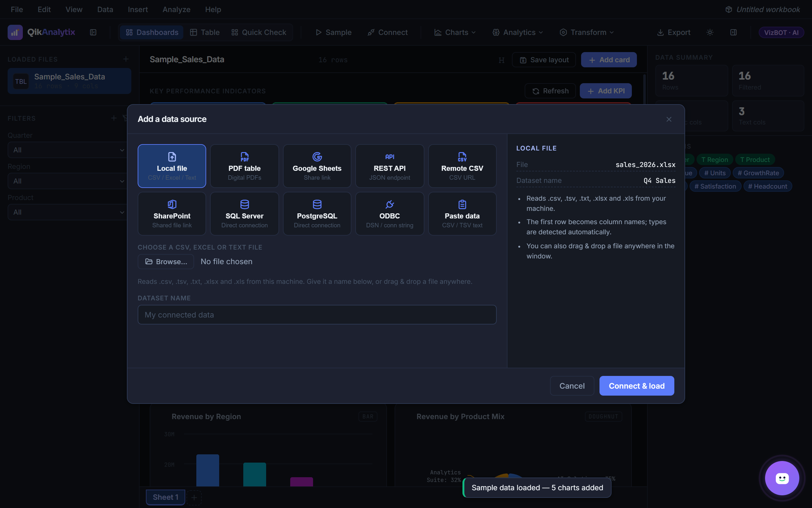Screen dimensions: 812x508
Task: Expand the Transform toolbar menu
Action: pos(586,32)
